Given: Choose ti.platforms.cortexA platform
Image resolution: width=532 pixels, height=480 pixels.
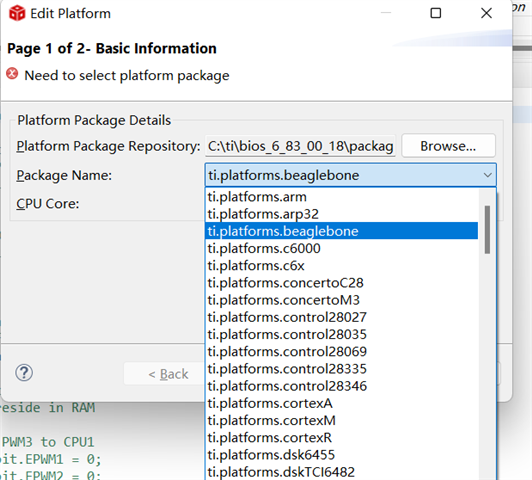Looking at the screenshot, I should pyautogui.click(x=342, y=403).
